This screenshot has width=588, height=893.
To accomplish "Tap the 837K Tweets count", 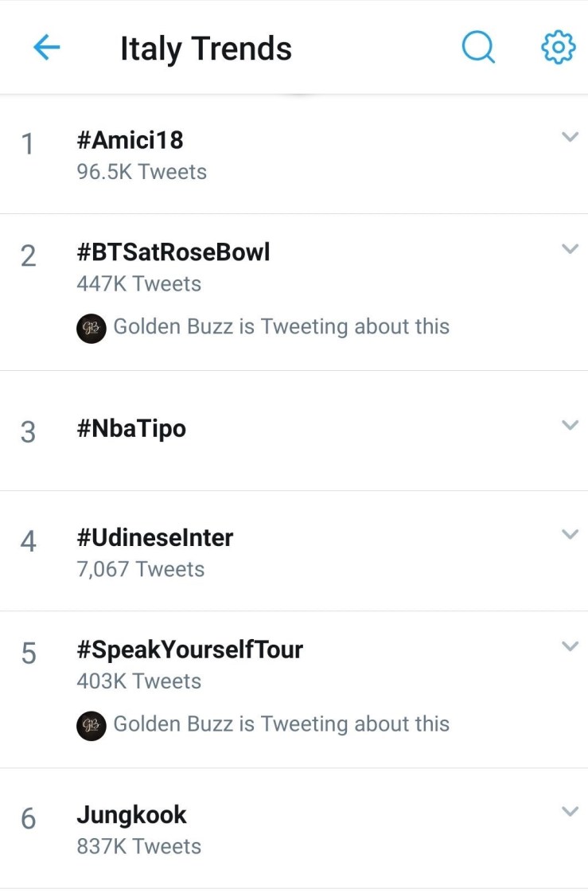I will 138,846.
